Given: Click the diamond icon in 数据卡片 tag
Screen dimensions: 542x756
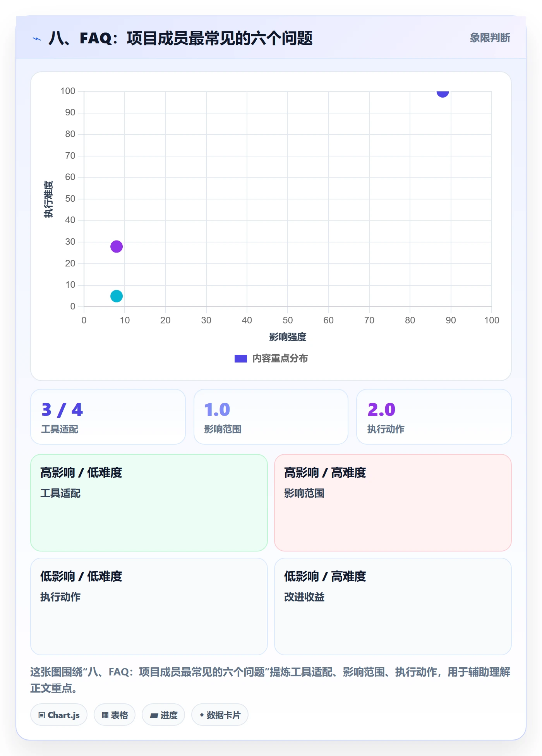Looking at the screenshot, I should [202, 715].
